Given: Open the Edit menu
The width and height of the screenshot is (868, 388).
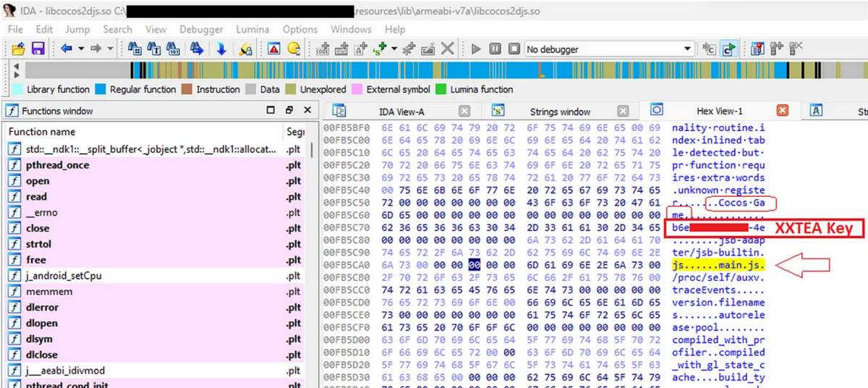Looking at the screenshot, I should (x=45, y=30).
